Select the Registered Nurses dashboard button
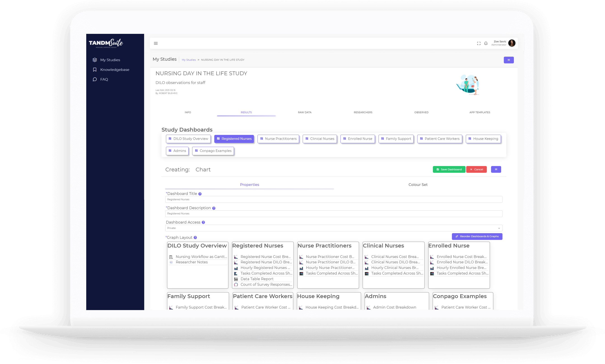605x364 pixels. click(x=234, y=139)
